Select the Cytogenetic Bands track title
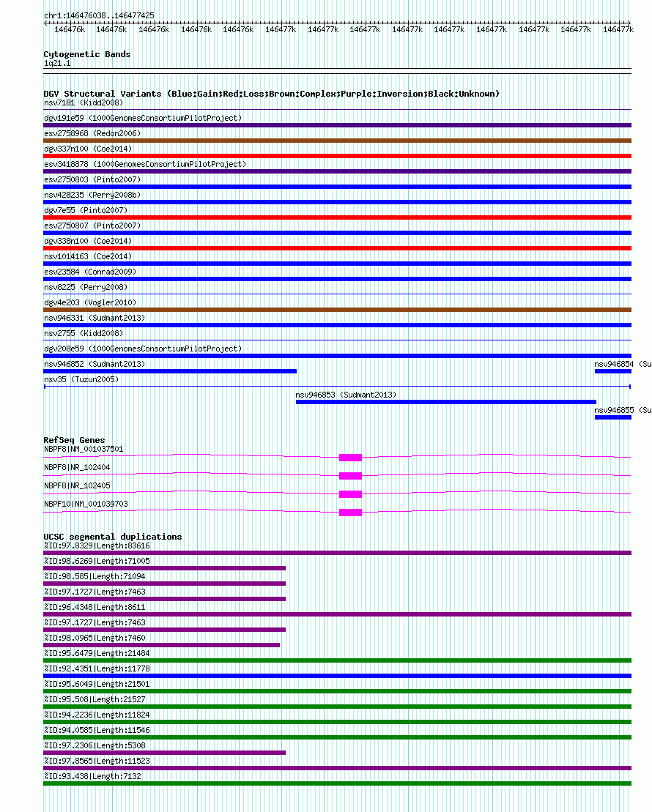The width and height of the screenshot is (652, 812). point(87,54)
